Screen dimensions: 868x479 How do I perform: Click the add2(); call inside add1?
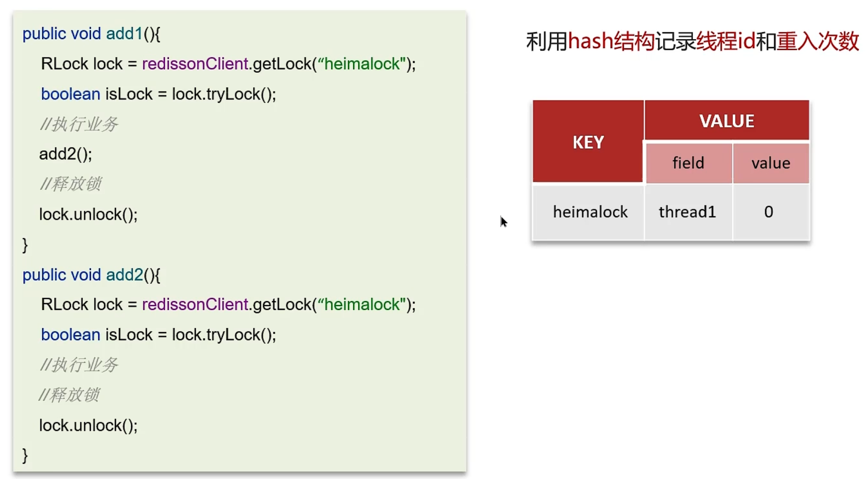[x=66, y=154]
